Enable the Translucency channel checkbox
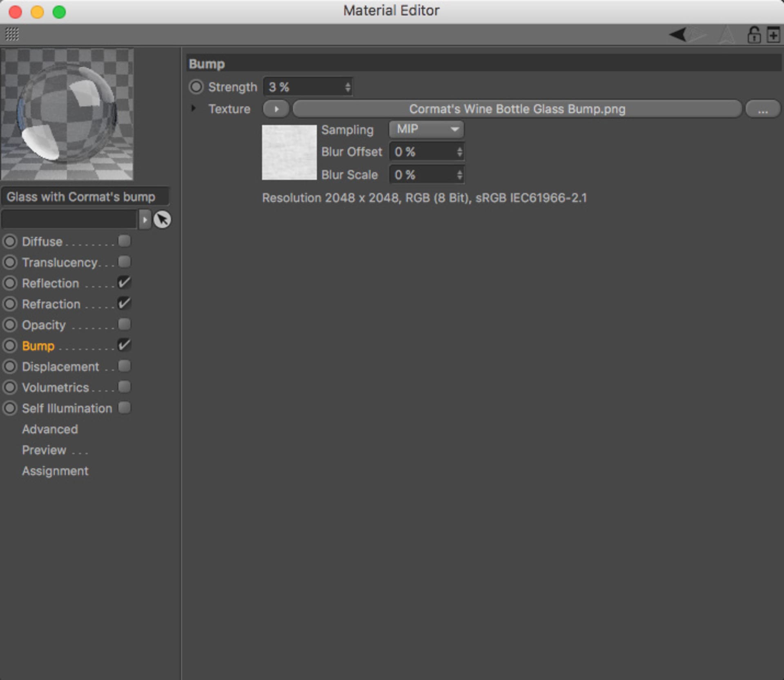Screen dimensions: 784x680 tap(125, 262)
